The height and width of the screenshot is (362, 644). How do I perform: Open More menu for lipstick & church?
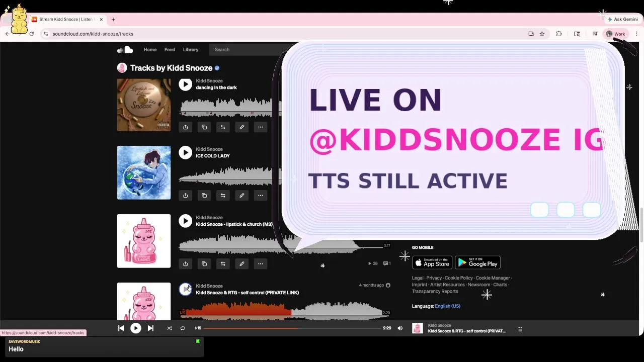[x=261, y=264]
